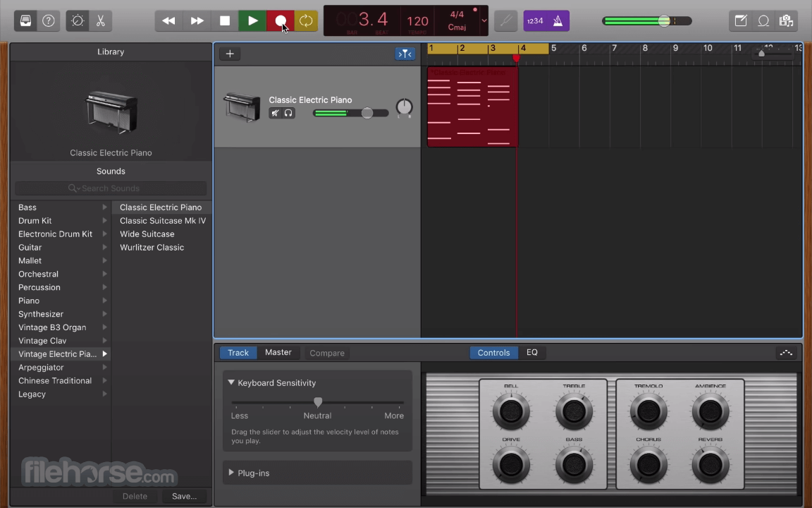Open the LCD display mode dropdown arrow
Screen dimensions: 812x508
(x=484, y=20)
